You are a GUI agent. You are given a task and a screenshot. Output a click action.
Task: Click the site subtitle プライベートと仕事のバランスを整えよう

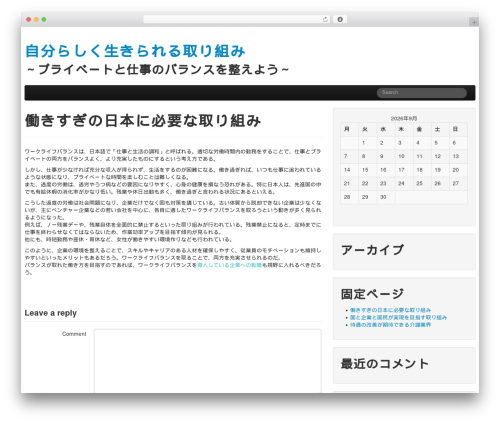158,70
